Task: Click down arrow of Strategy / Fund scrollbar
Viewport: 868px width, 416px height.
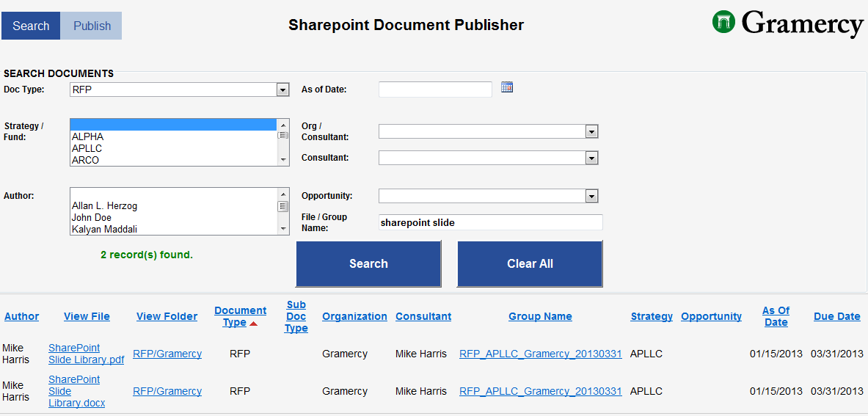Action: click(283, 160)
